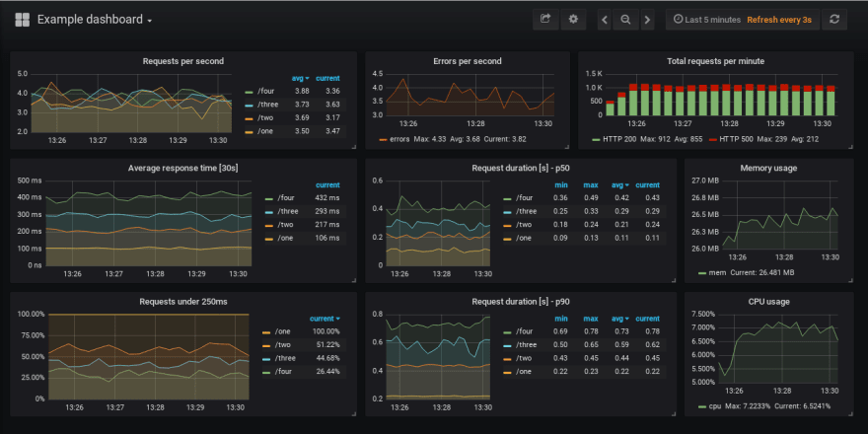Toggle /two series in Requests per second legend

(264, 118)
